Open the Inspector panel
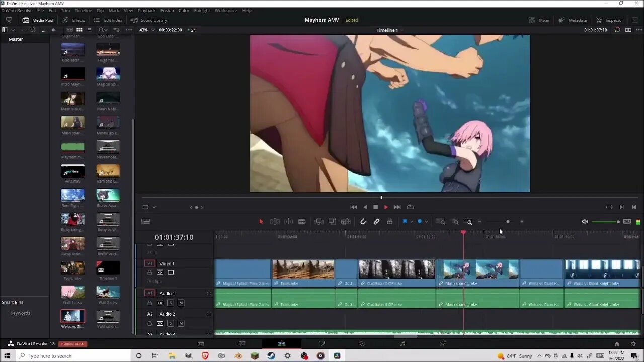The width and height of the screenshot is (644, 362). tap(609, 20)
